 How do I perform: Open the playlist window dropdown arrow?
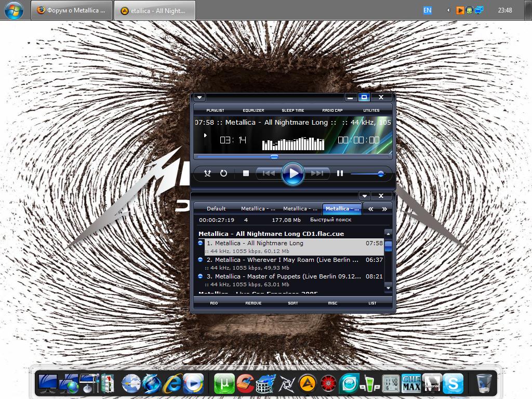coord(365,196)
